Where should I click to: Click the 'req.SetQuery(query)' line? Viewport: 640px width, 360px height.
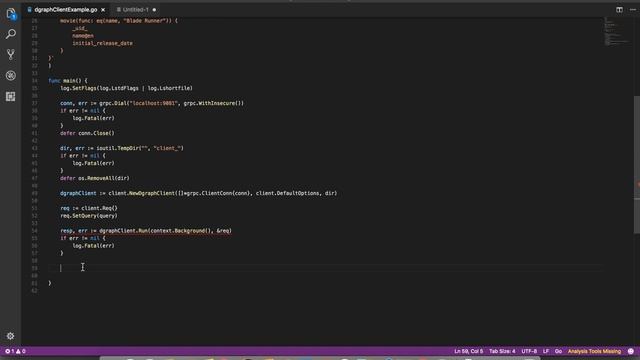pyautogui.click(x=89, y=216)
